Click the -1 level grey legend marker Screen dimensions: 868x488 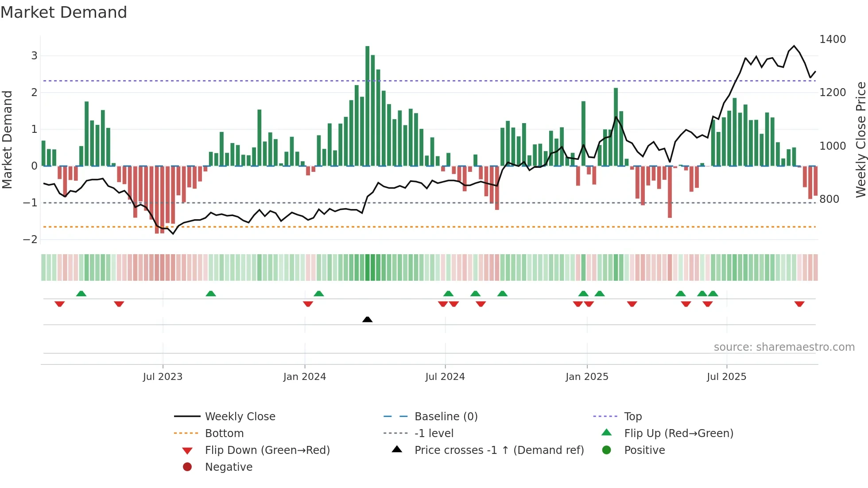(396, 433)
